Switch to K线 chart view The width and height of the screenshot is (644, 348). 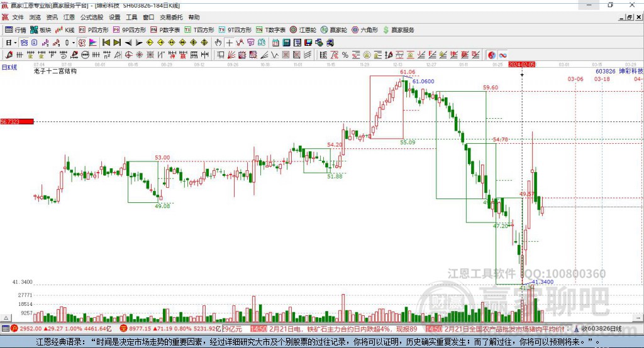(65, 30)
